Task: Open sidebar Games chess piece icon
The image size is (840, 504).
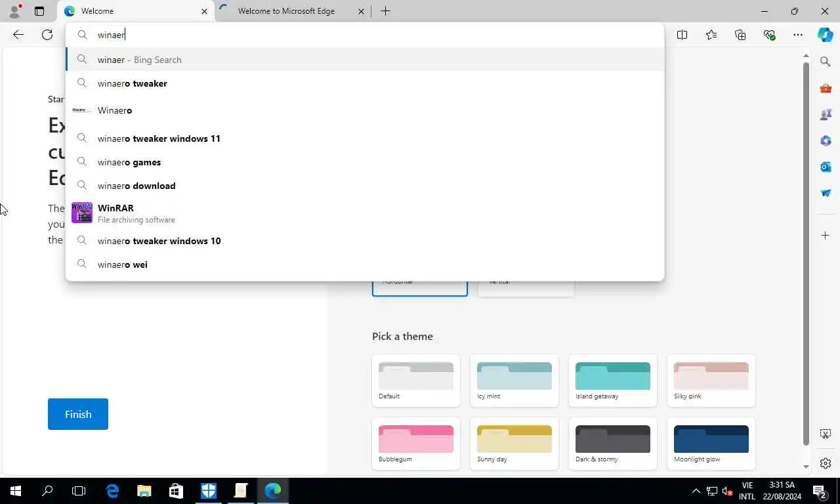Action: point(826,114)
